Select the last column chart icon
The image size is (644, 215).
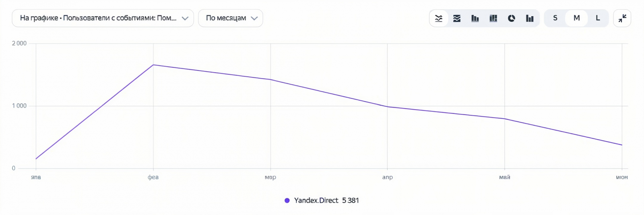530,18
